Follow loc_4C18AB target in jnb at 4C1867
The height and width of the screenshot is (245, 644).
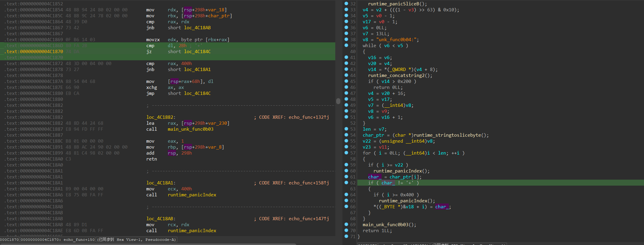point(197,28)
